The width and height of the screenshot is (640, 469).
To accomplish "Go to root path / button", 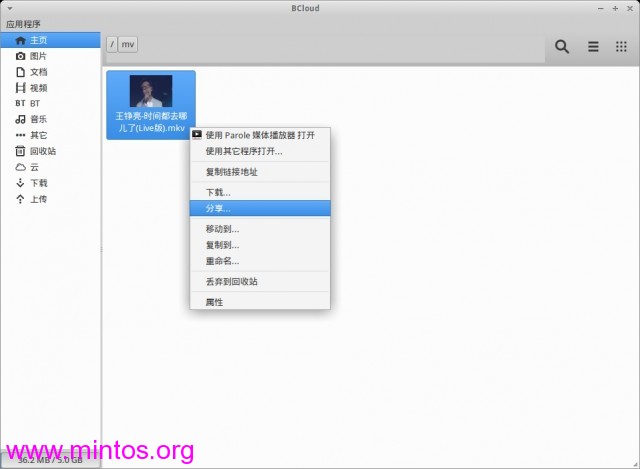I will tap(112, 44).
